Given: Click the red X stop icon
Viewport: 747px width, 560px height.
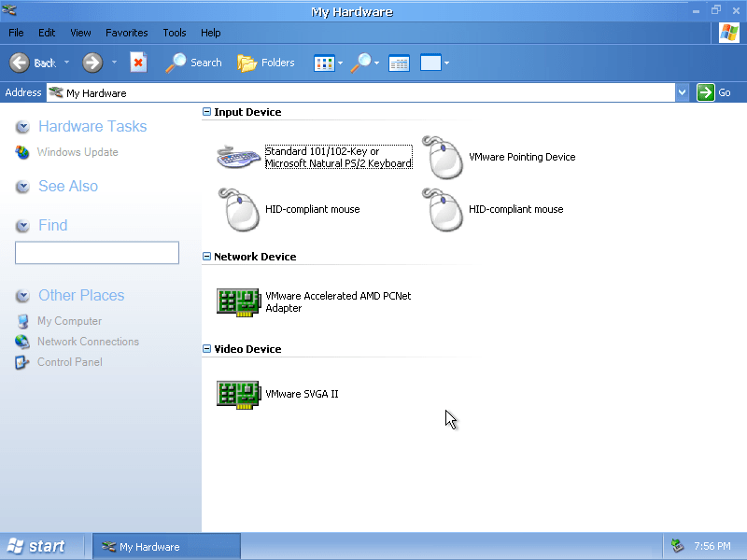Looking at the screenshot, I should point(138,63).
